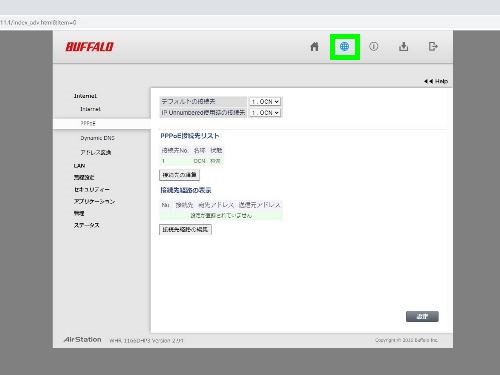Screen dimensions: 500x375
Task: Open the system information circled-i icon
Action: click(x=374, y=47)
